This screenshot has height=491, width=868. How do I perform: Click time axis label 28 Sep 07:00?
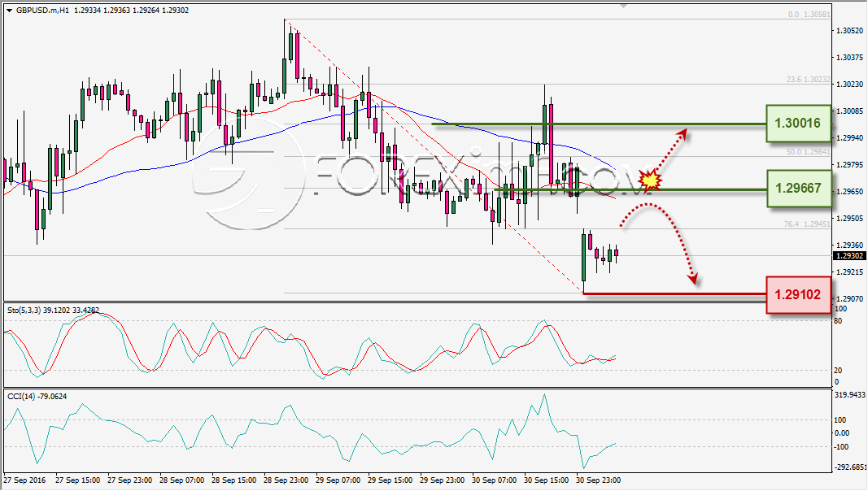point(182,480)
